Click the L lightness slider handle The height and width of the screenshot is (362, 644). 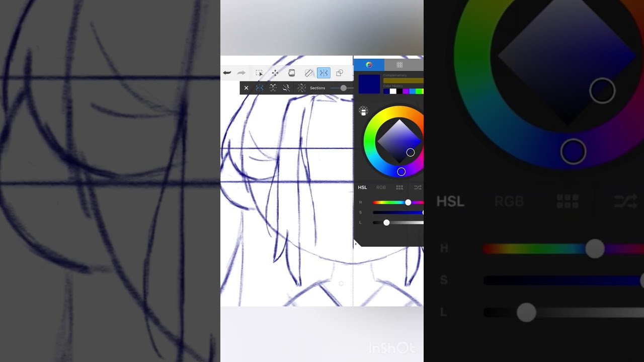[386, 222]
